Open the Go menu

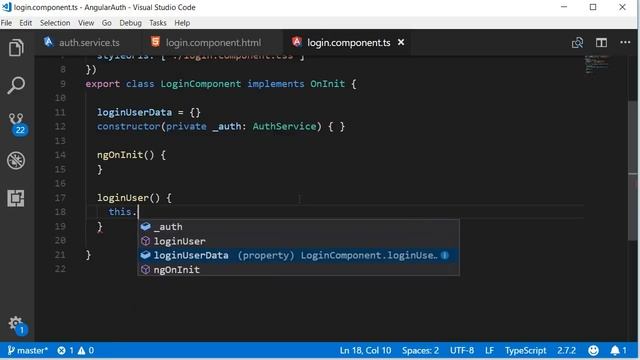107,23
